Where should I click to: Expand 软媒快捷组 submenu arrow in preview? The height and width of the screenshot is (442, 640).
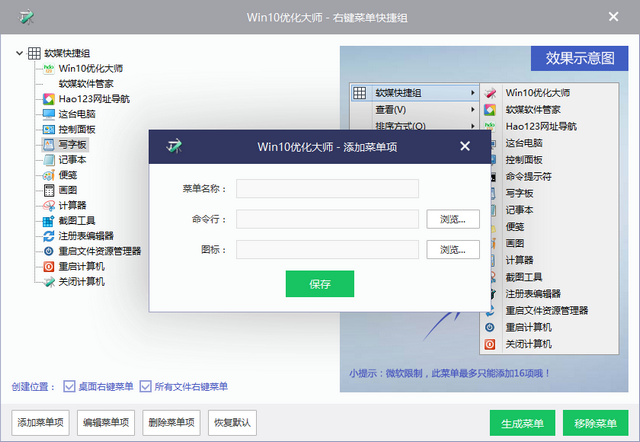(471, 93)
